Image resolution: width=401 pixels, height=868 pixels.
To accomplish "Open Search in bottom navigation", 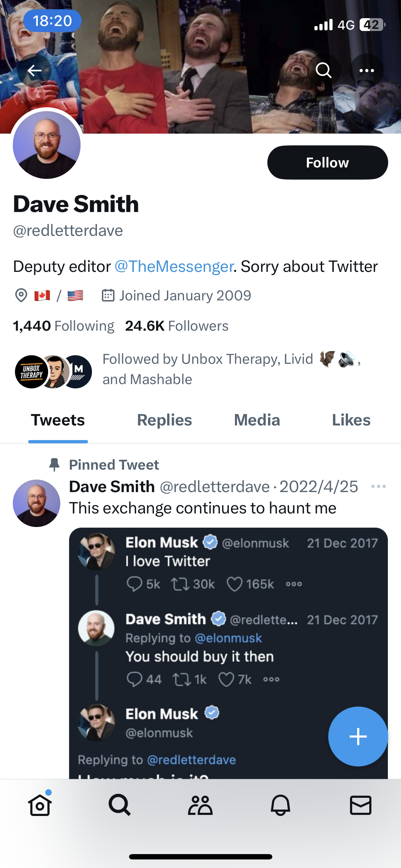I will pos(120,805).
